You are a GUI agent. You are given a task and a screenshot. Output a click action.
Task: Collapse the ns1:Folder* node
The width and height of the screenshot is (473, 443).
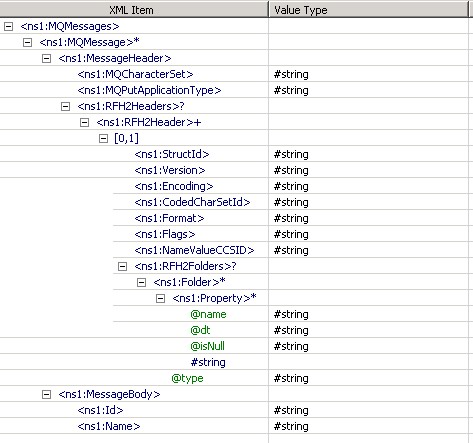141,282
